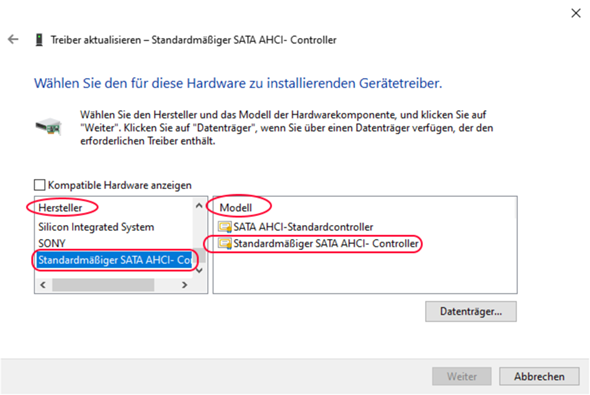Screen dimensions: 590x395
Task: Click the Weiter button
Action: click(462, 376)
